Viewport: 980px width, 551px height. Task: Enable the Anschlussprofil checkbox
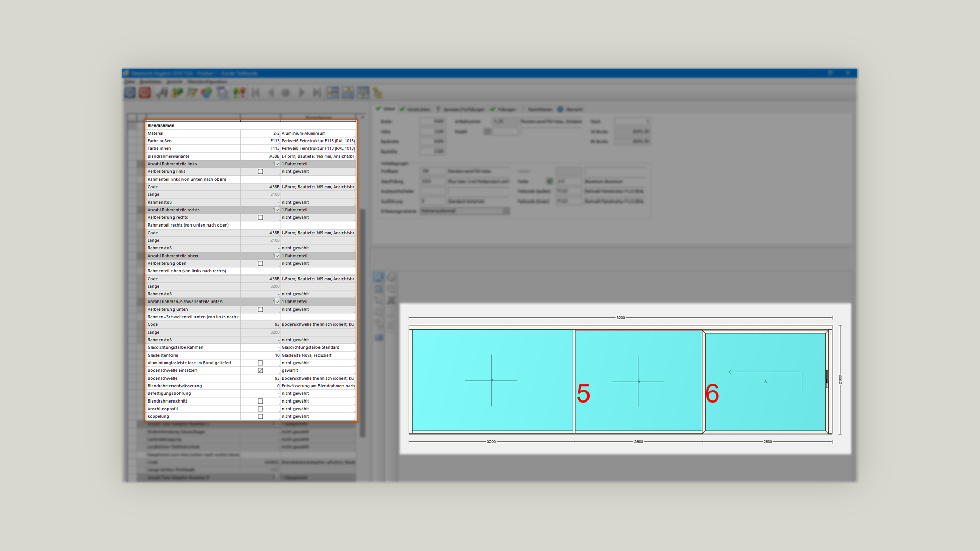click(260, 409)
